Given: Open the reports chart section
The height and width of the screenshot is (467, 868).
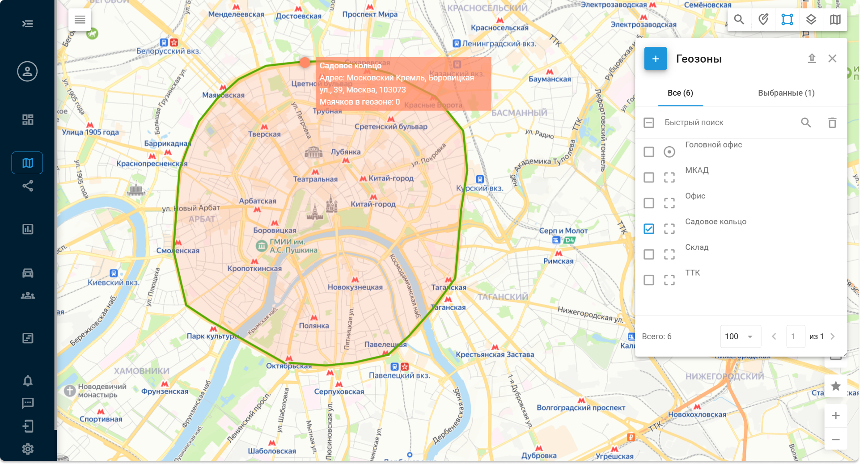Looking at the screenshot, I should (x=28, y=229).
